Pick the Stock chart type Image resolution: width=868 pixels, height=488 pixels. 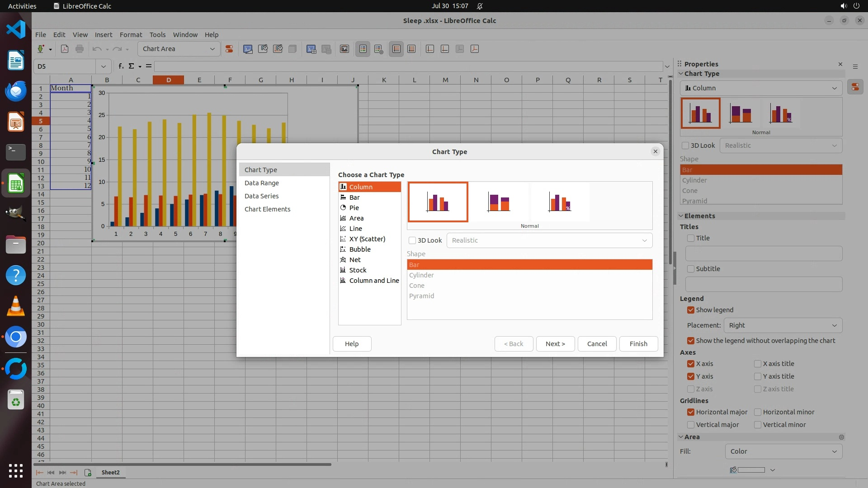[x=358, y=270]
